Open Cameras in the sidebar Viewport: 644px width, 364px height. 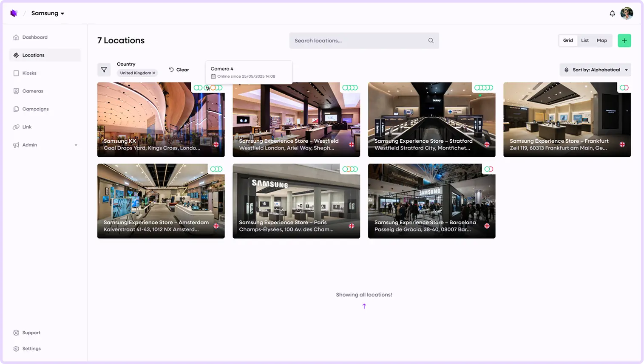pos(45,91)
